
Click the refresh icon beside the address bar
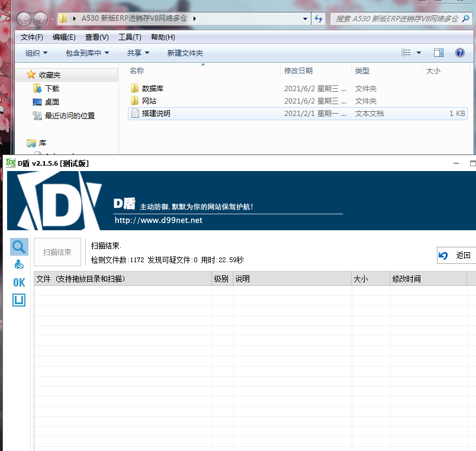[319, 18]
